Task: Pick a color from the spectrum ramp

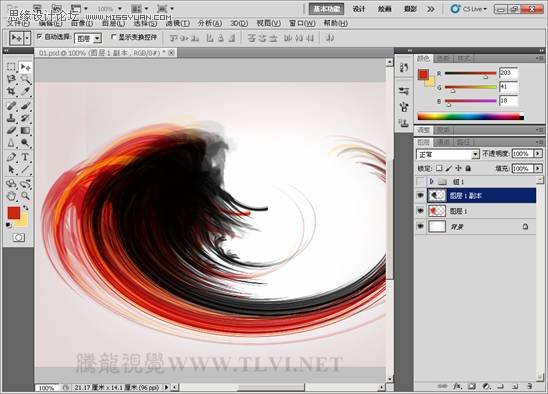Action: (x=470, y=116)
